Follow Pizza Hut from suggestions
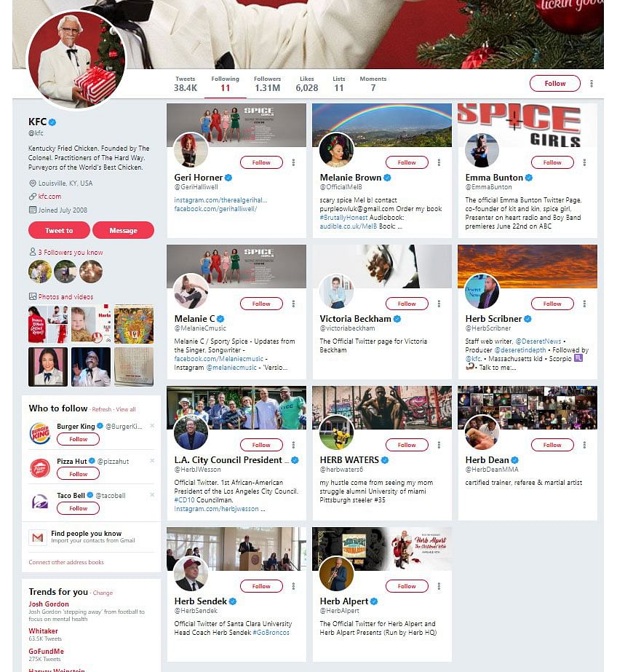Screen dimensions: 617x672 (79, 474)
